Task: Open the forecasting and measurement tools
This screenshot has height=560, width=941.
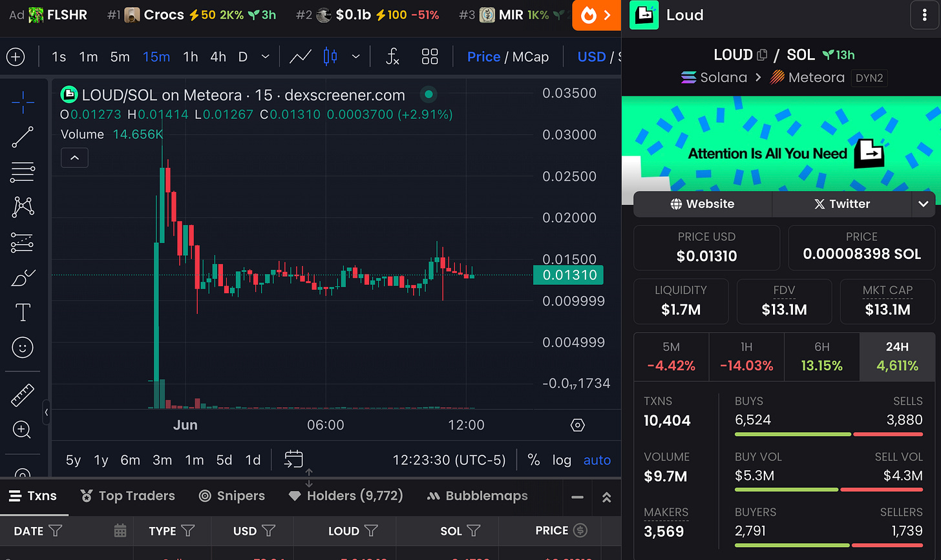Action: tap(23, 243)
